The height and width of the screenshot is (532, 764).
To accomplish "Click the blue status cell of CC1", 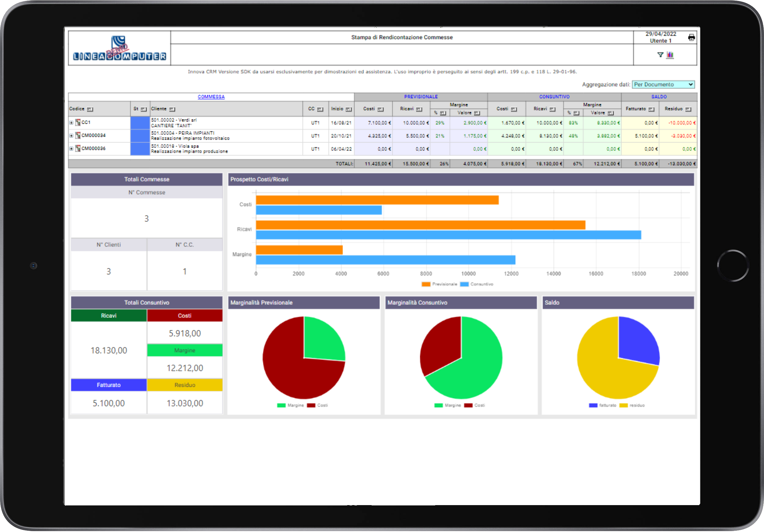I will tap(140, 123).
